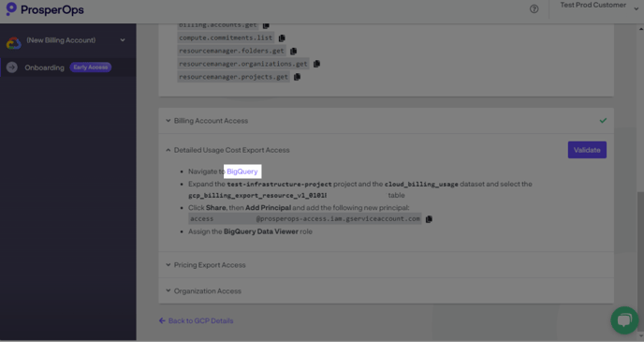Image resolution: width=644 pixels, height=342 pixels.
Task: Expand the Organization Access section
Action: pos(386,291)
